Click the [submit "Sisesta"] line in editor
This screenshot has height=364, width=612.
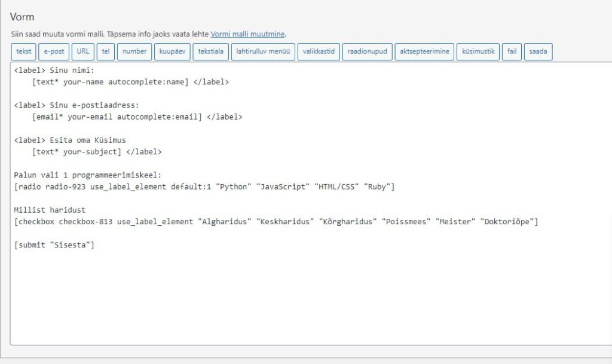pyautogui.click(x=54, y=245)
